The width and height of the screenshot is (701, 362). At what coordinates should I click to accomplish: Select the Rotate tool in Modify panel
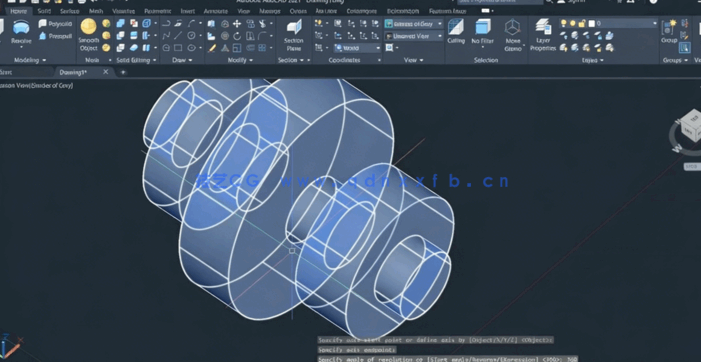[x=237, y=36]
